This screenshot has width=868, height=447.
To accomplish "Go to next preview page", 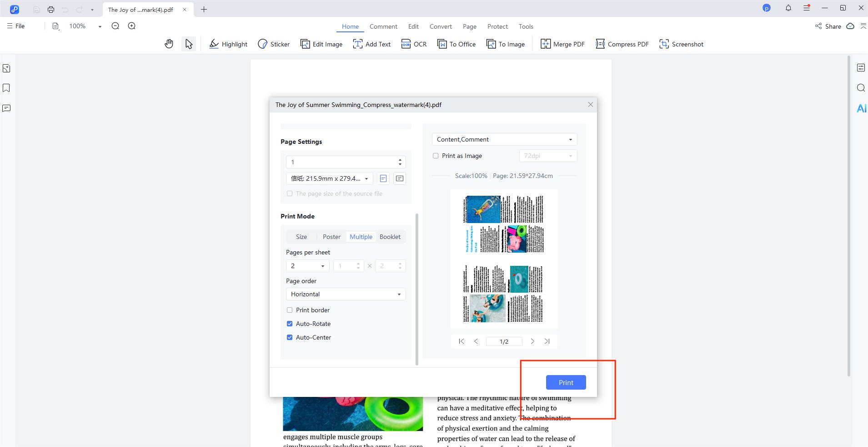I will coord(532,341).
